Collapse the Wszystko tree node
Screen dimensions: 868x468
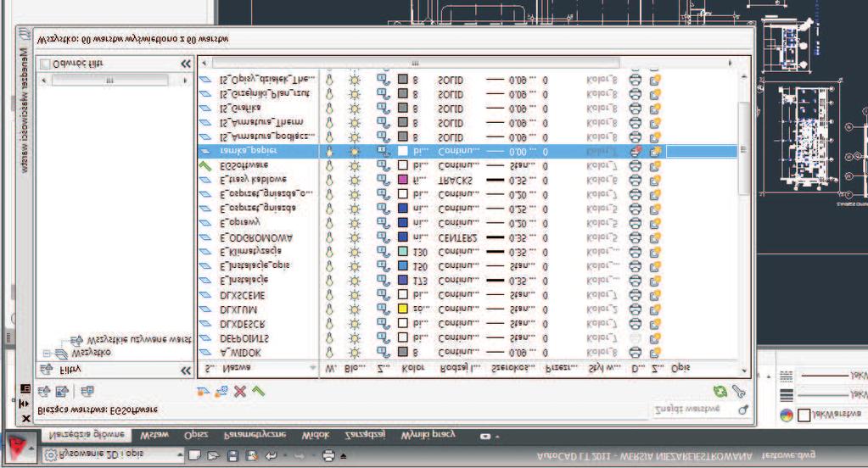tap(47, 353)
